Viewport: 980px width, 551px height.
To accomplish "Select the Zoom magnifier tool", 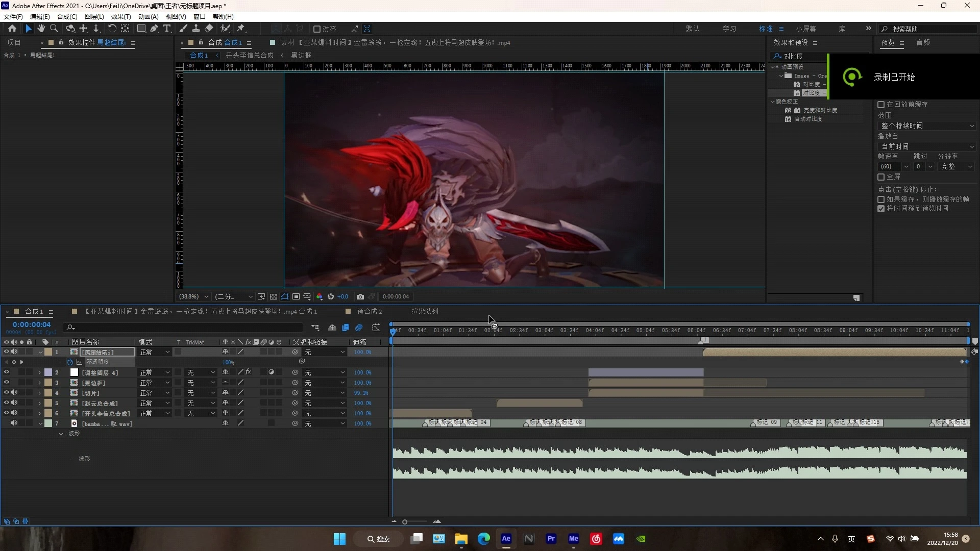I will [x=54, y=29].
